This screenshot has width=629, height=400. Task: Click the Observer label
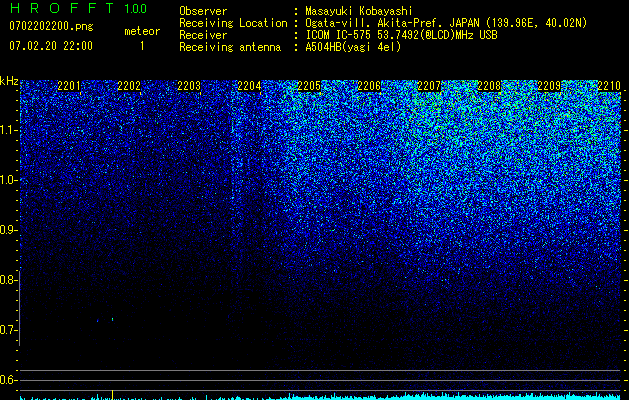(x=203, y=11)
